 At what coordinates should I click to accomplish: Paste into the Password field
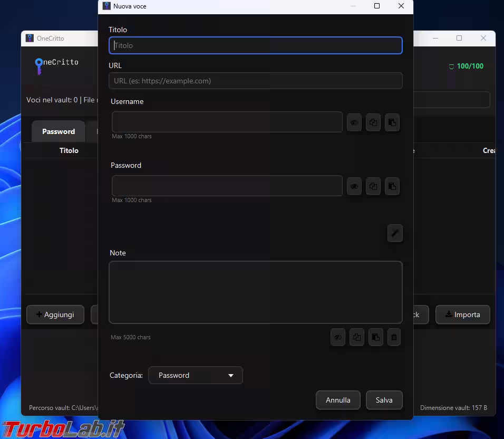(392, 186)
